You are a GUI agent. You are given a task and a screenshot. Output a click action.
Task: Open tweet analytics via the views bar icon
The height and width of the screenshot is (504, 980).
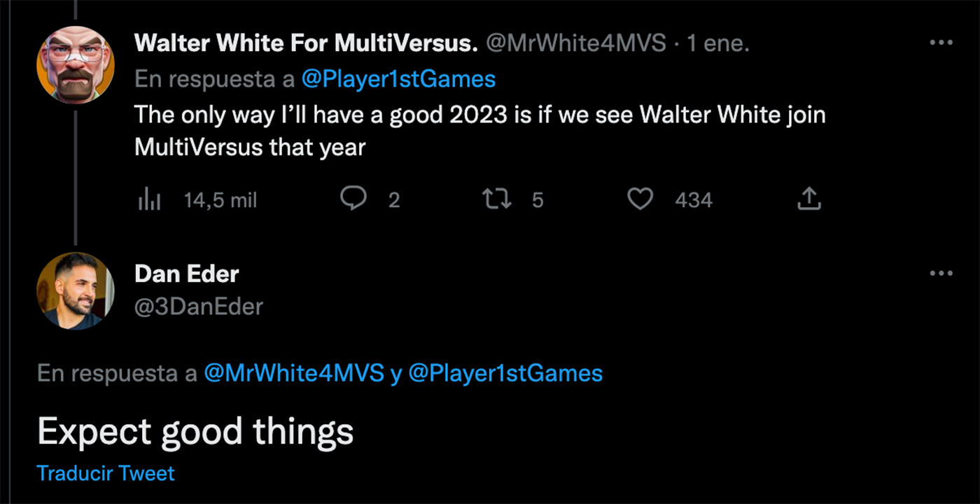click(149, 200)
